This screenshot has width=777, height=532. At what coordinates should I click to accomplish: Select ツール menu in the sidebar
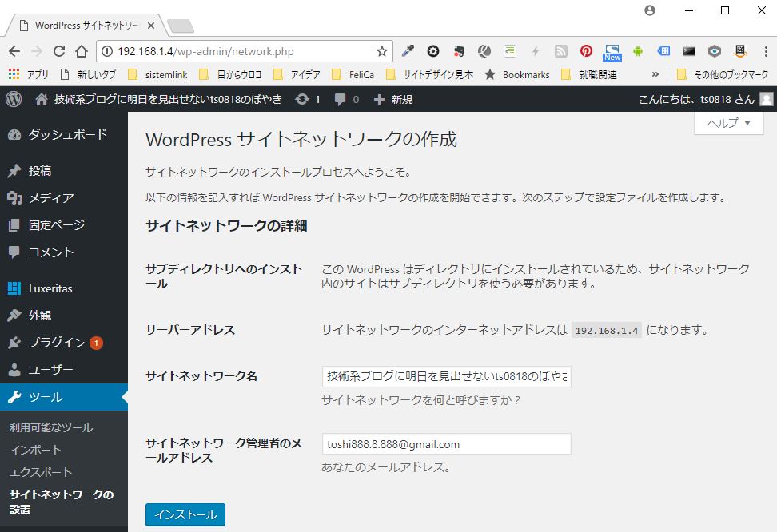click(x=64, y=397)
